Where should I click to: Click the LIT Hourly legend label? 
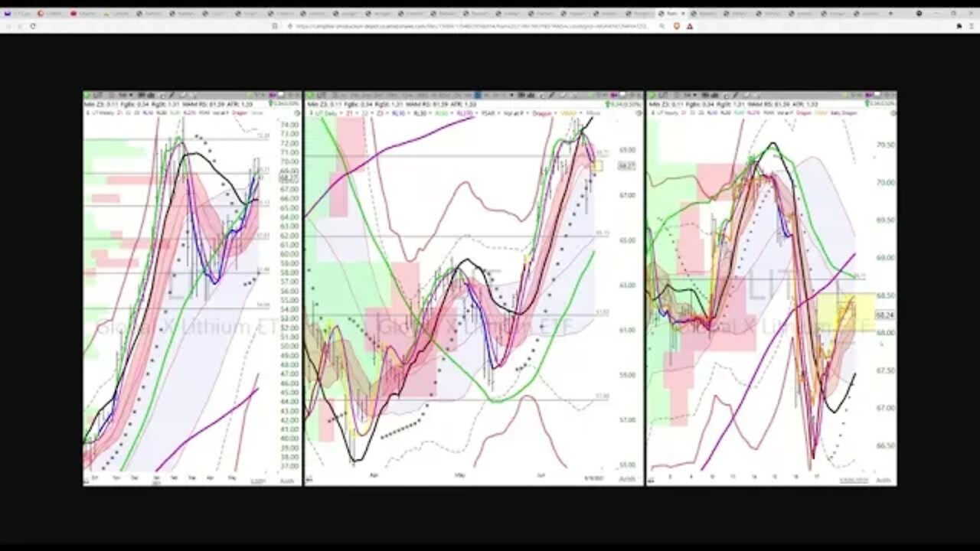(669, 112)
